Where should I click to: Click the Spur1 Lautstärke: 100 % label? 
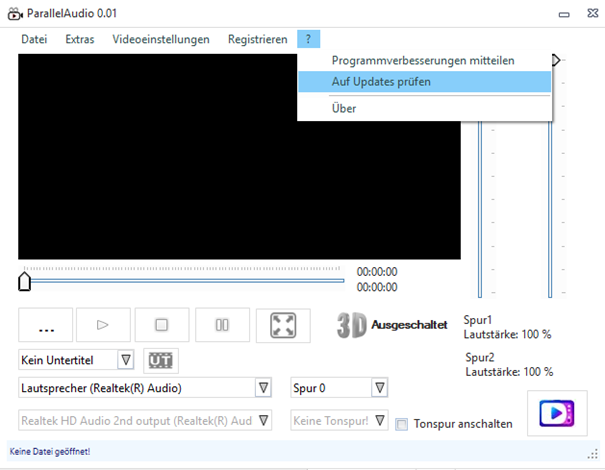tap(507, 327)
